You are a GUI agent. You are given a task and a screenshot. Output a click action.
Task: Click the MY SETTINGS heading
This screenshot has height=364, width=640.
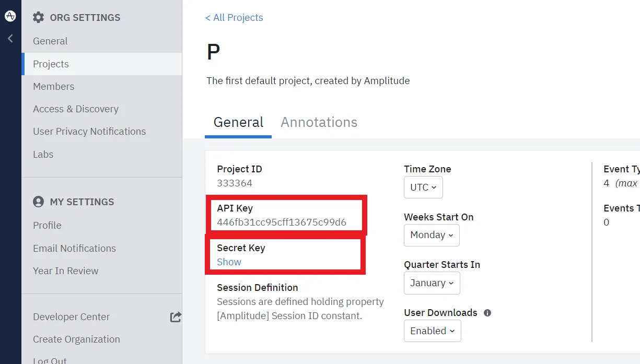point(82,202)
